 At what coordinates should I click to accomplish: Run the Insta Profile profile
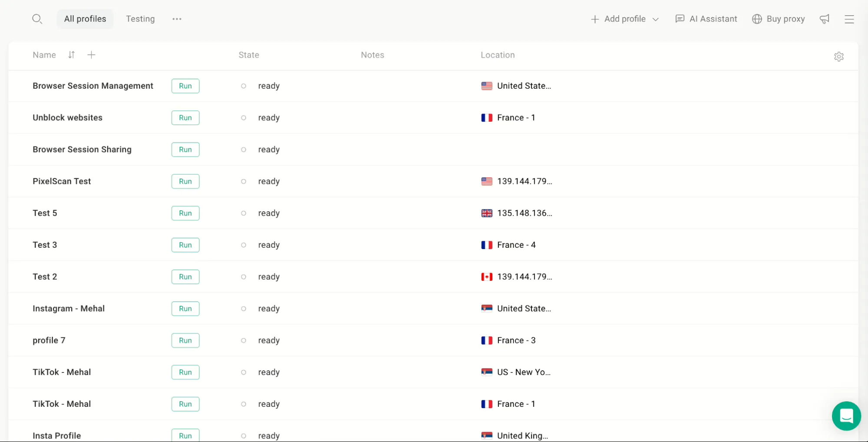tap(185, 435)
